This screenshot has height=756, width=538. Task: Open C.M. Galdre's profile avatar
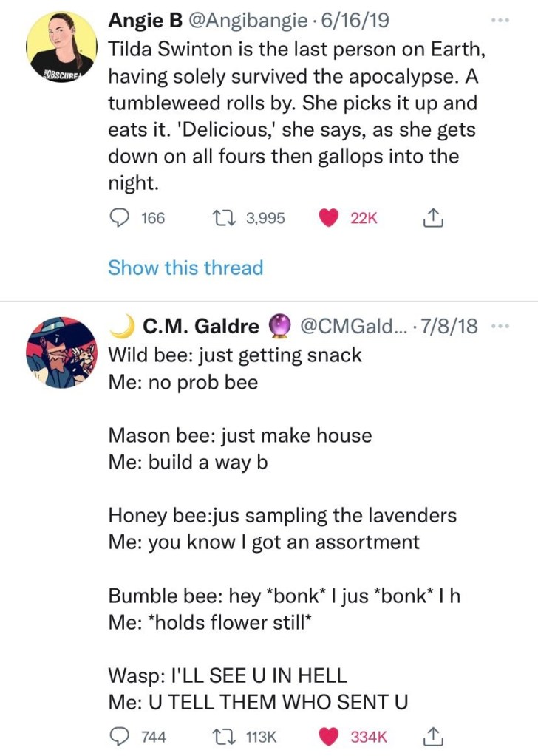click(x=61, y=355)
